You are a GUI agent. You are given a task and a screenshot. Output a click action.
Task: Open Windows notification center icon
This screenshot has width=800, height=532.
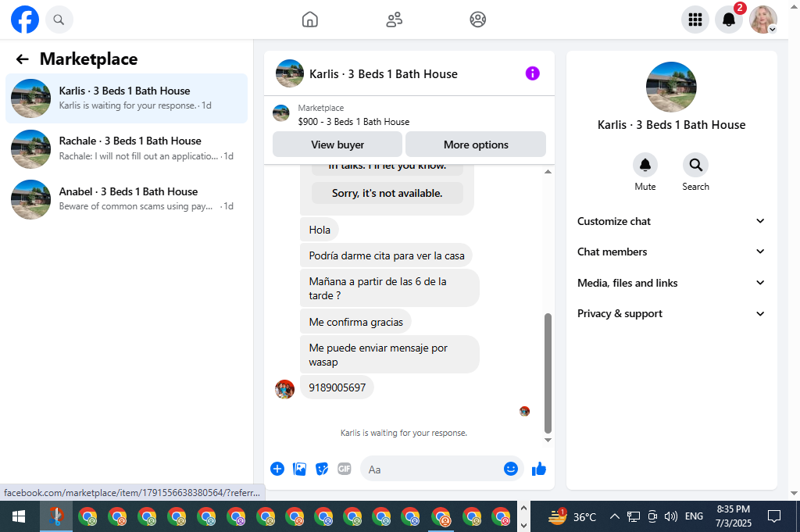coord(774,516)
